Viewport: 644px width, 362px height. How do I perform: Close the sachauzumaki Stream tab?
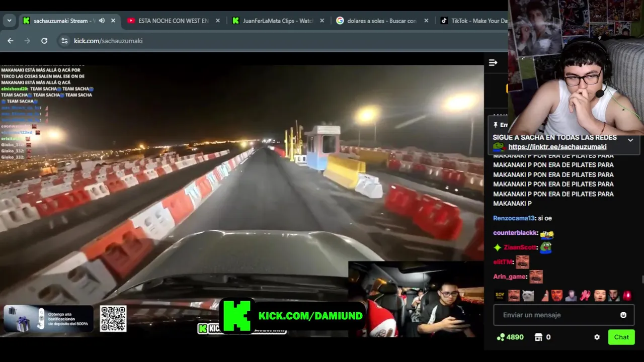pyautogui.click(x=113, y=21)
